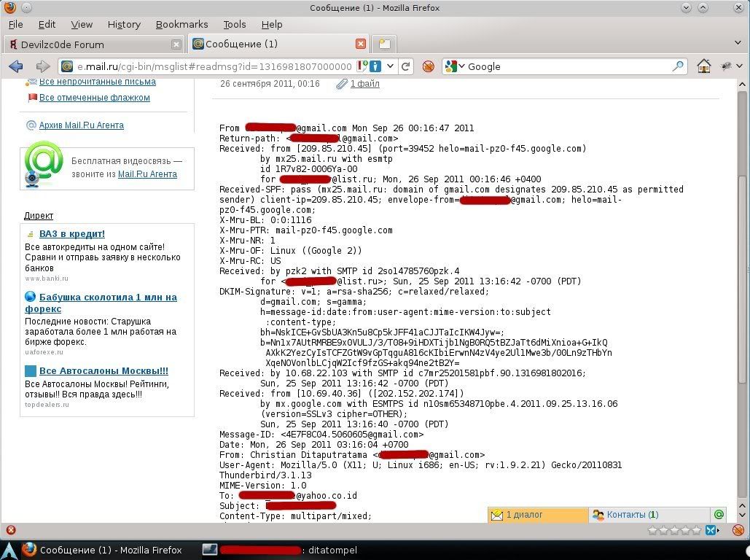Close the Сообщение (1) tab
Screen dimensions: 750x560
pyautogui.click(x=361, y=44)
